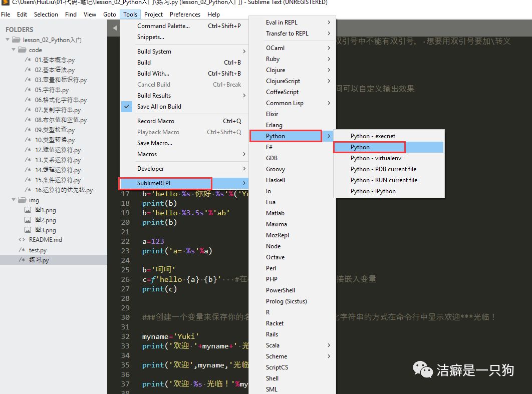Select Python - IPython option

(389, 191)
